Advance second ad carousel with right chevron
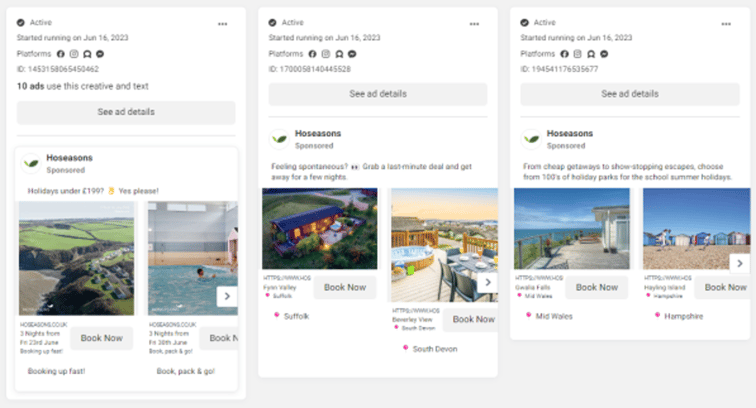The image size is (756, 408). [x=488, y=282]
